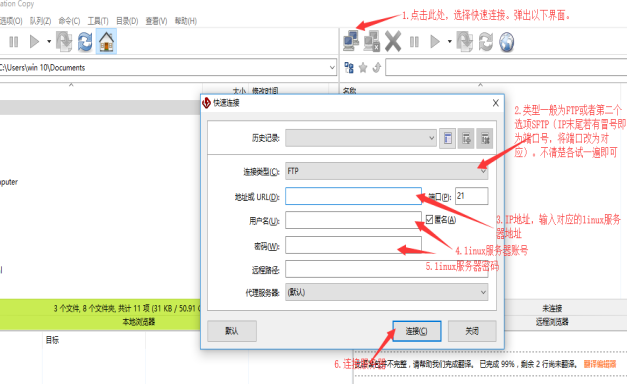Screen dimensions: 627x385
Task: Click the 默认 default button
Action: (x=232, y=331)
